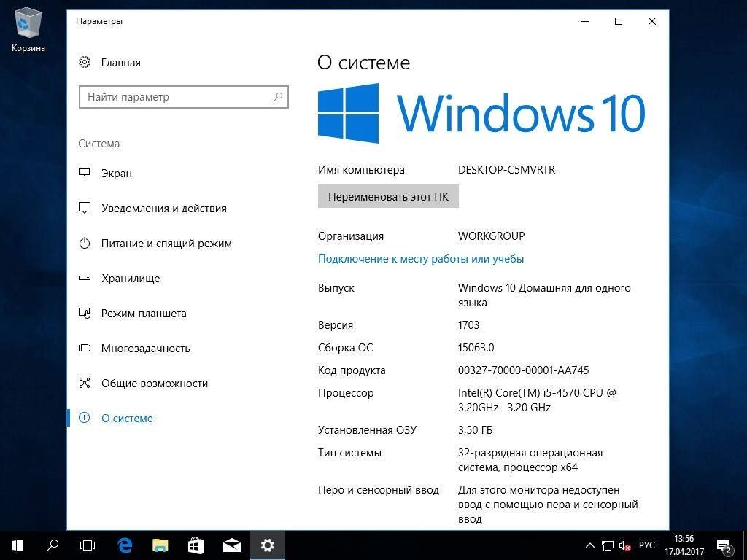Launch Microsoft Edge from taskbar

[124, 545]
